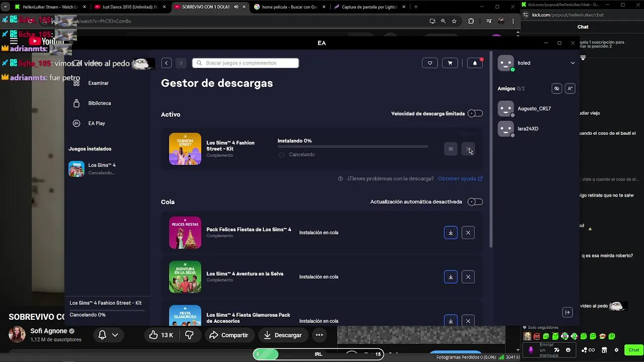Viewport: 644px width, 362px height.
Task: Click the YouTube Descargar button
Action: click(x=283, y=335)
